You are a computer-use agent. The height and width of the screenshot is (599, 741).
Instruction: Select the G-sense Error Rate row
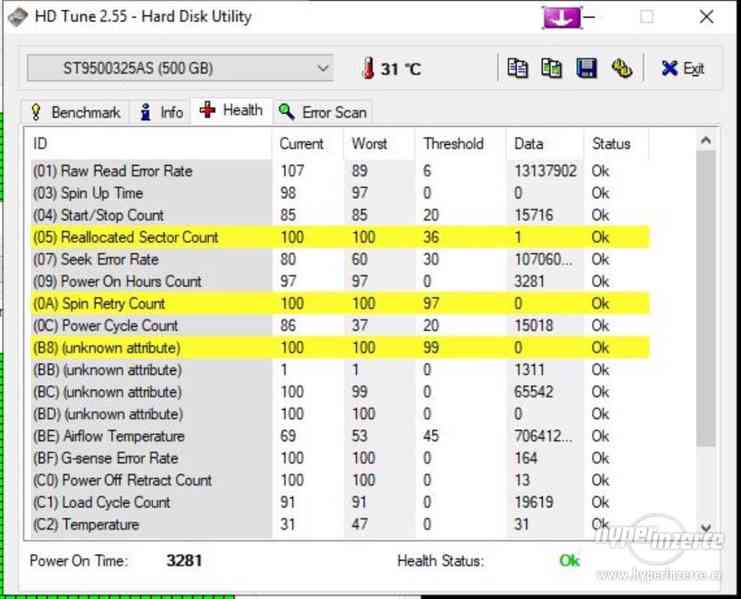pos(340,458)
